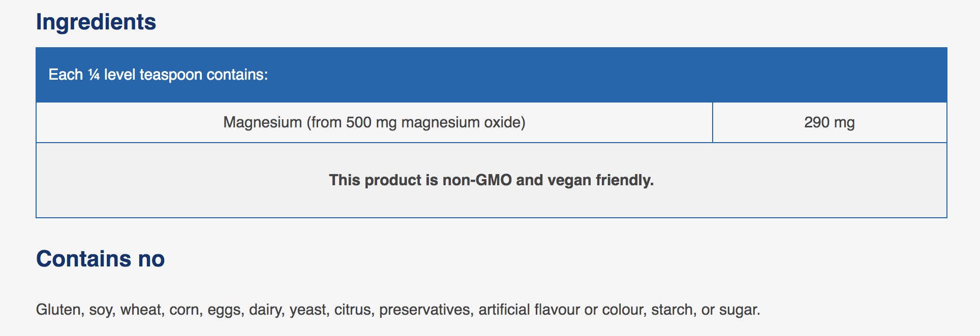Click the word 'teaspoon' in the blue header

[x=170, y=75]
